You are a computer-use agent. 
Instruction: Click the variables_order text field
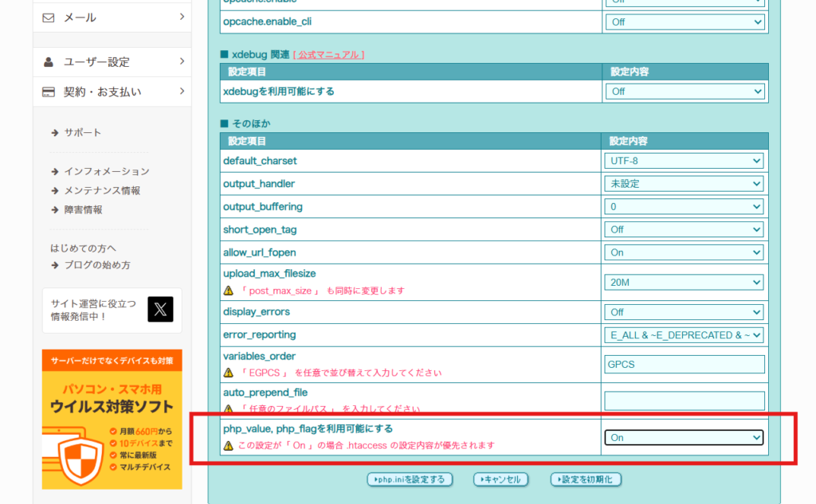684,364
